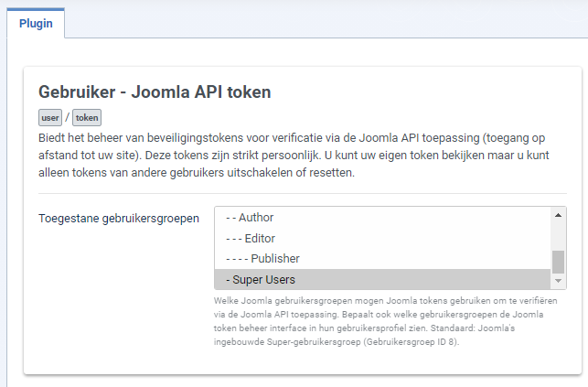Click the scrollbar track above the thumb
Viewport: 588px width, 387px height.
[558, 237]
